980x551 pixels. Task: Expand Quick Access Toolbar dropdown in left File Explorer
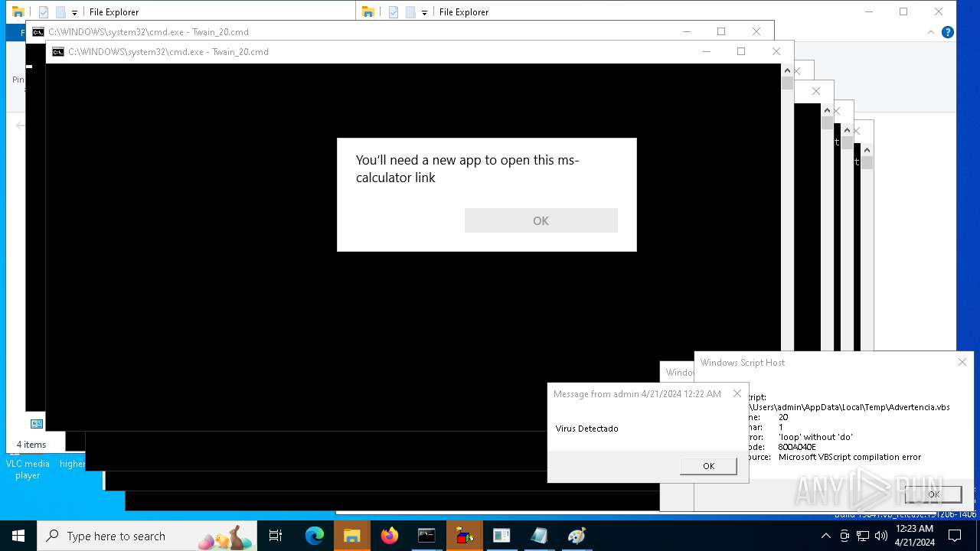point(74,13)
